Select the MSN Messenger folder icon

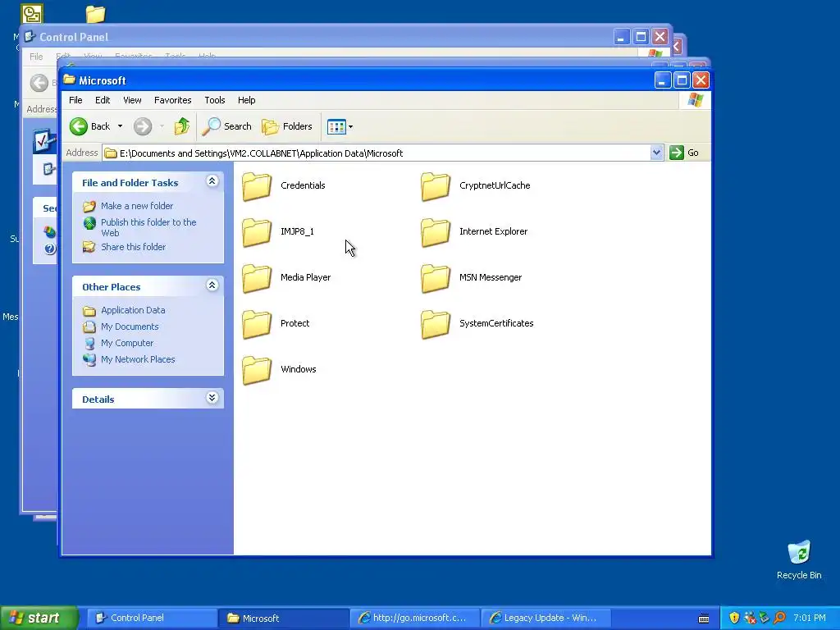click(436, 278)
